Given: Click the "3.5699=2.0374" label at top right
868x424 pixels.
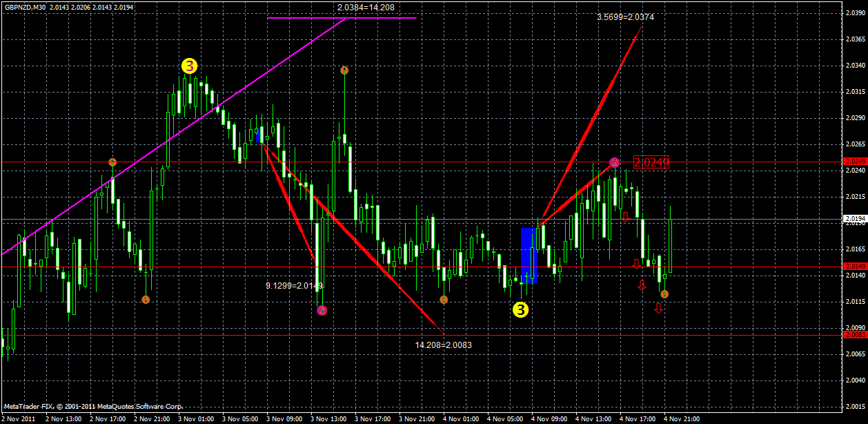Looking at the screenshot, I should [x=625, y=18].
